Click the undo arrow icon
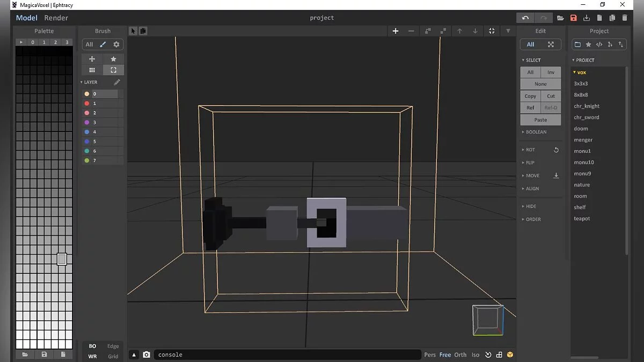The height and width of the screenshot is (362, 644). tap(525, 18)
